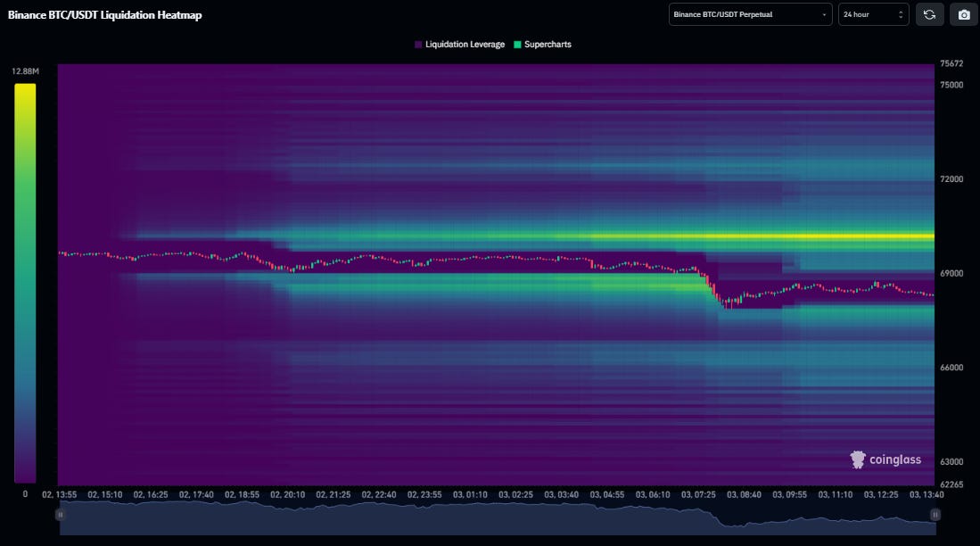This screenshot has width=980, height=546.
Task: Click the 02, 23:55 time axis label
Action: [424, 495]
